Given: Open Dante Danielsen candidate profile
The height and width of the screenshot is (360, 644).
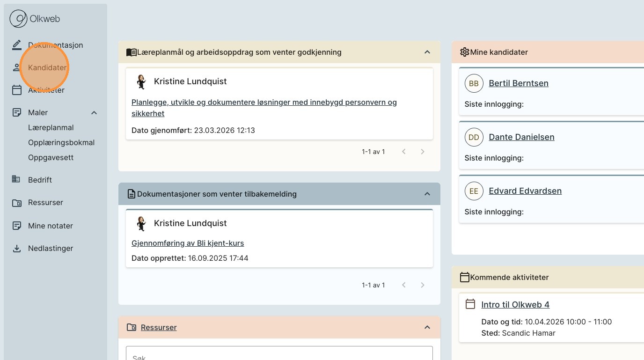Looking at the screenshot, I should click(x=521, y=137).
